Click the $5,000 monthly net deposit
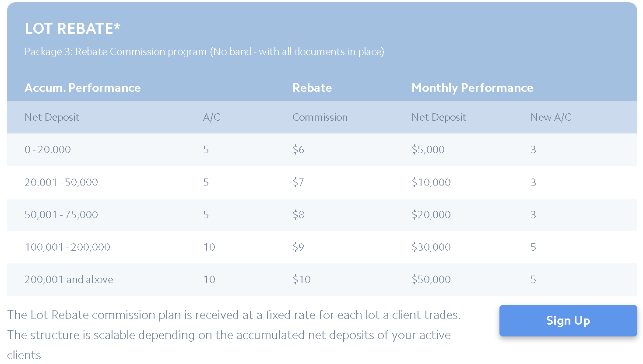The height and width of the screenshot is (364, 643). [428, 150]
